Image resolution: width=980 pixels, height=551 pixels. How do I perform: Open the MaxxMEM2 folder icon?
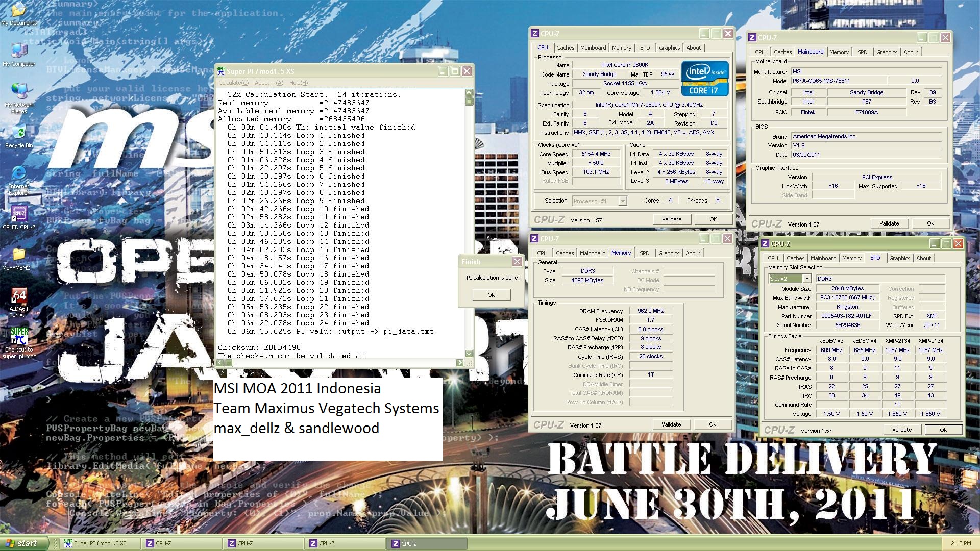pyautogui.click(x=19, y=255)
